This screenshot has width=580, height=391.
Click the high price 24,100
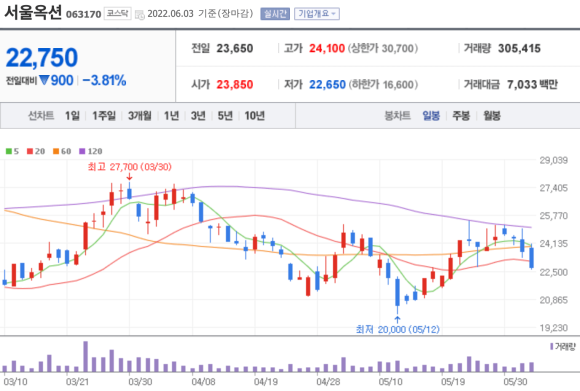pyautogui.click(x=327, y=48)
